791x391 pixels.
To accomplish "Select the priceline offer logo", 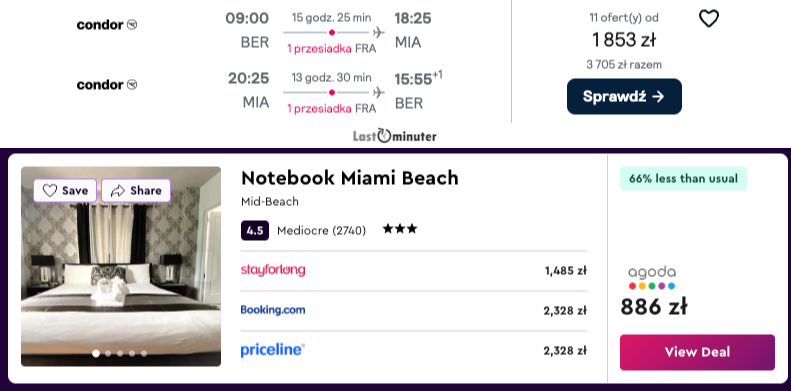I will point(273,350).
